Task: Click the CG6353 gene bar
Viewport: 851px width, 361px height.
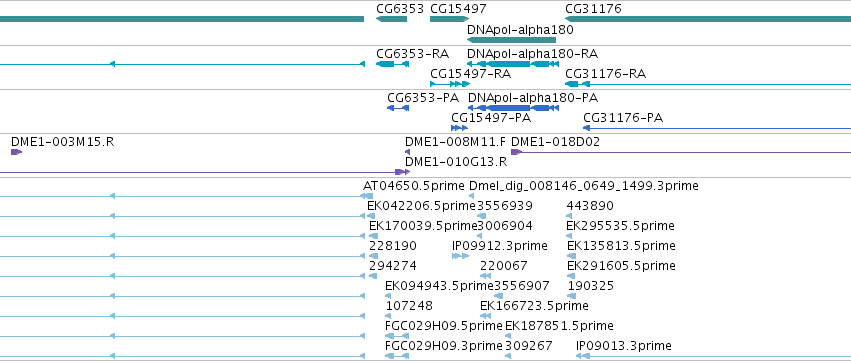Action: point(391,19)
